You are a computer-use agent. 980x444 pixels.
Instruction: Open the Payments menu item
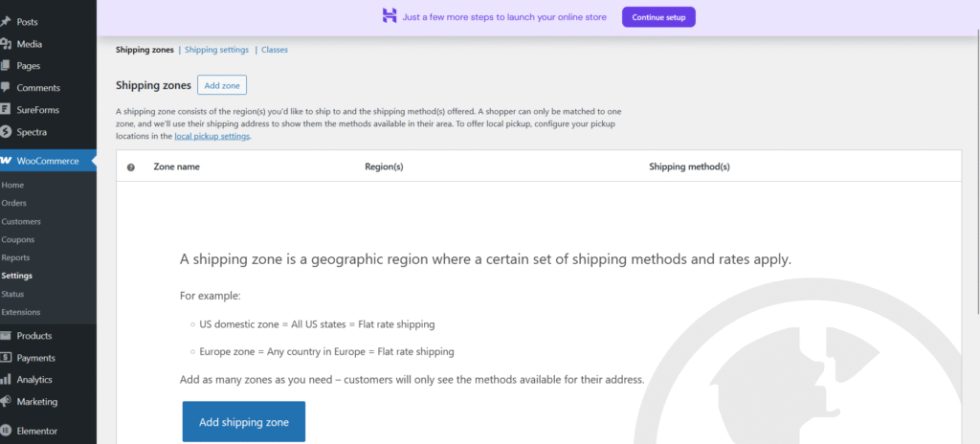[35, 358]
